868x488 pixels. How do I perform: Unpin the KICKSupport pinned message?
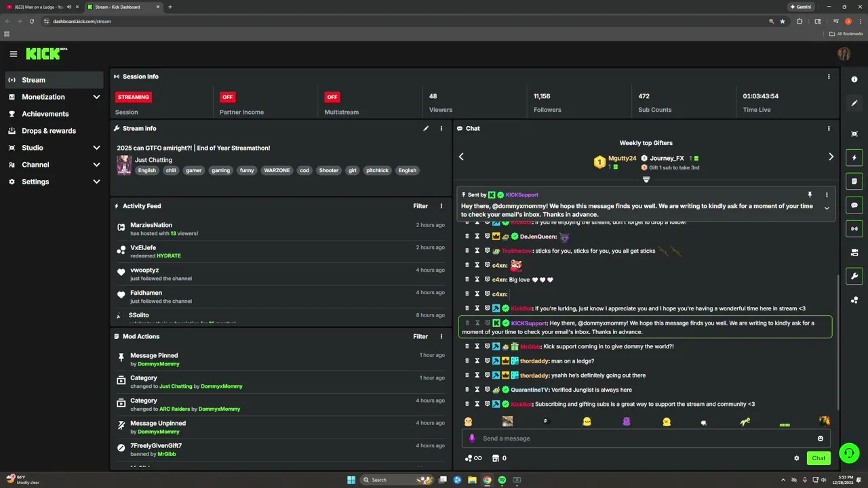pos(810,195)
